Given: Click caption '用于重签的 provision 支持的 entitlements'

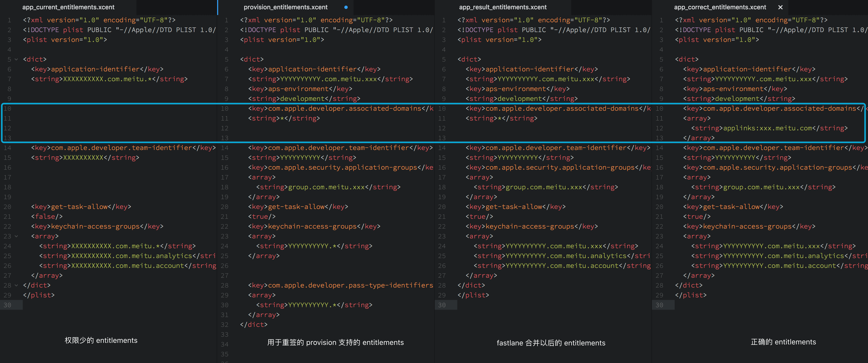Looking at the screenshot, I should click(335, 342).
